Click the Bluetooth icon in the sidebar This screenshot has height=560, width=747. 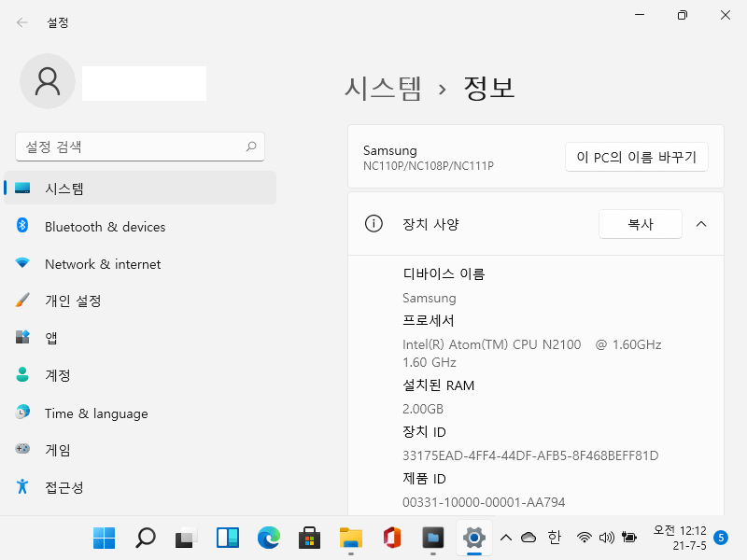tap(22, 225)
